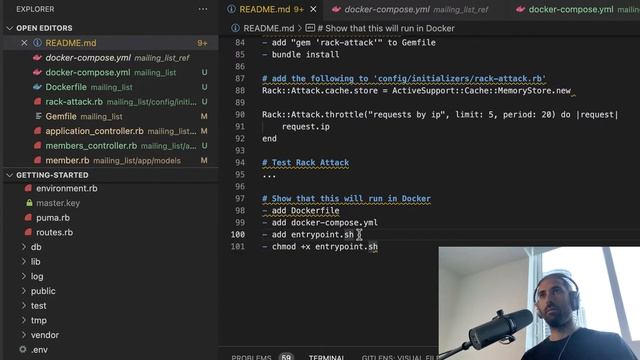
Task: Expand the tmp folder
Action: coord(24,320)
